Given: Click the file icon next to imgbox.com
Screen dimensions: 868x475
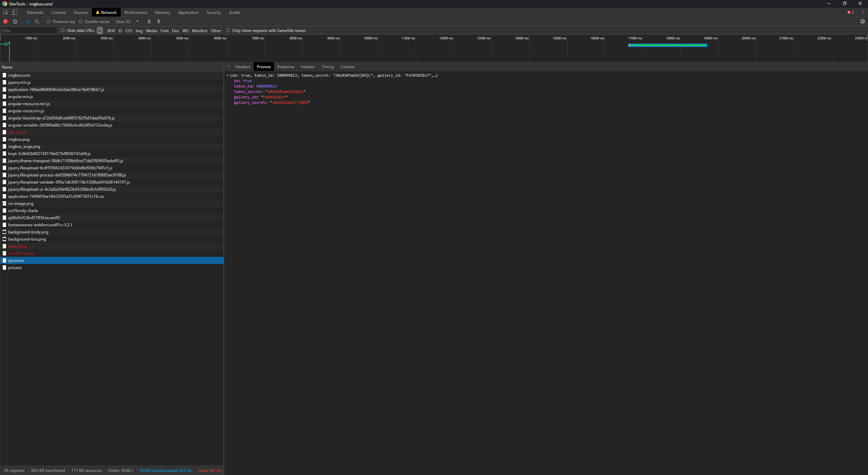Looking at the screenshot, I should click(4, 75).
